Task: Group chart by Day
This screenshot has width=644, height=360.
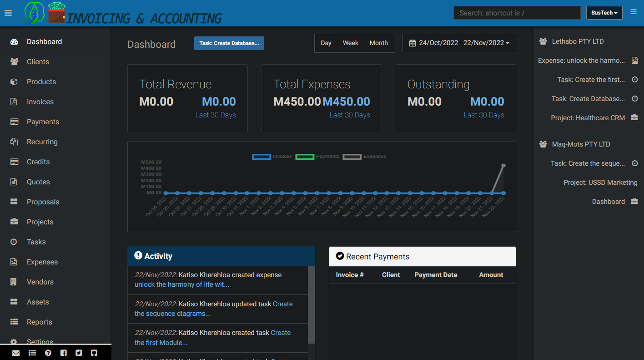Action: click(x=326, y=43)
